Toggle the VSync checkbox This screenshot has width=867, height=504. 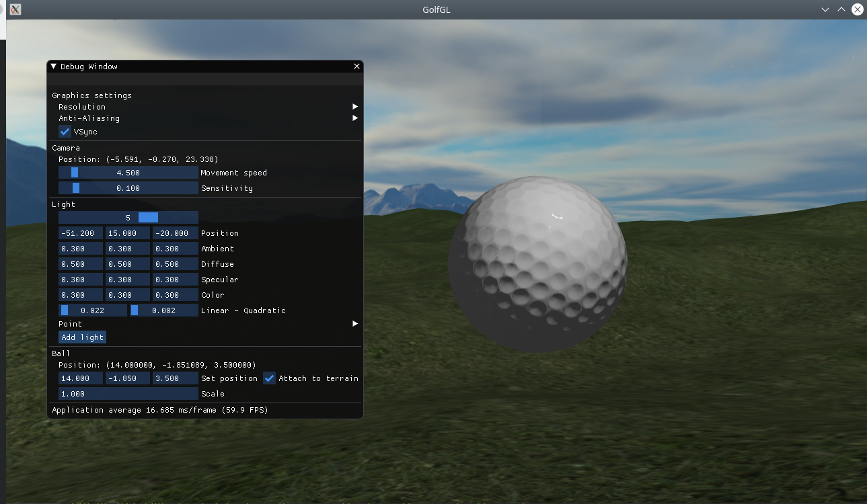click(65, 132)
